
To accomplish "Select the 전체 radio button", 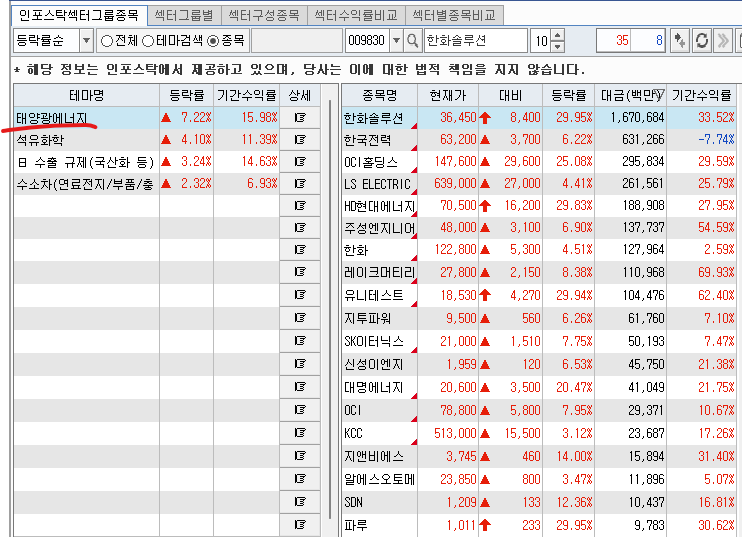I will 107,41.
